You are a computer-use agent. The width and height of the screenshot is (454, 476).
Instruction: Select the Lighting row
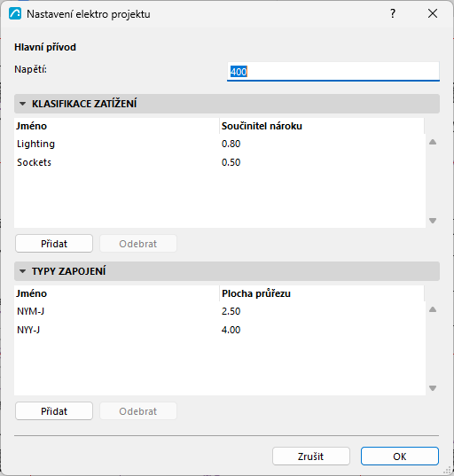[x=220, y=144]
